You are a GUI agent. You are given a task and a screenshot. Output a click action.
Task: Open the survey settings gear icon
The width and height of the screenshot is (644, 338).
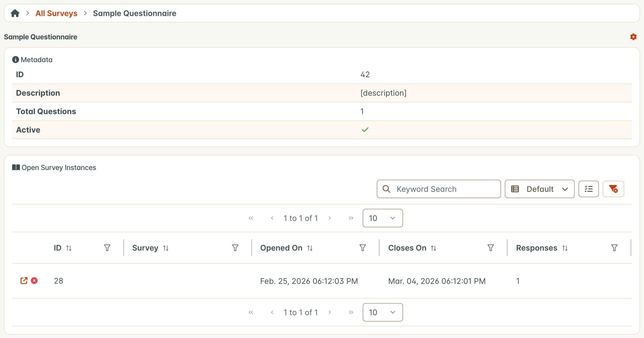633,37
